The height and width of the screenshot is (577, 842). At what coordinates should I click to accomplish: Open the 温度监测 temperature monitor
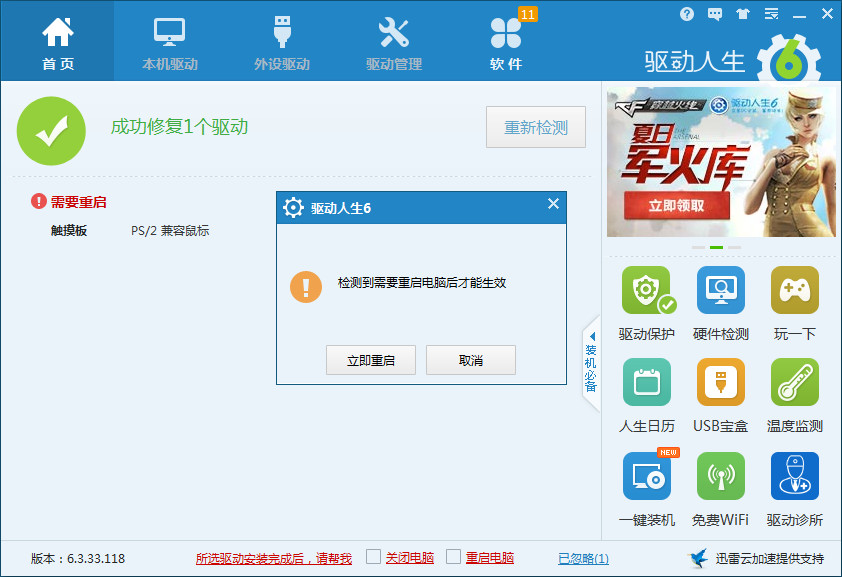[793, 382]
